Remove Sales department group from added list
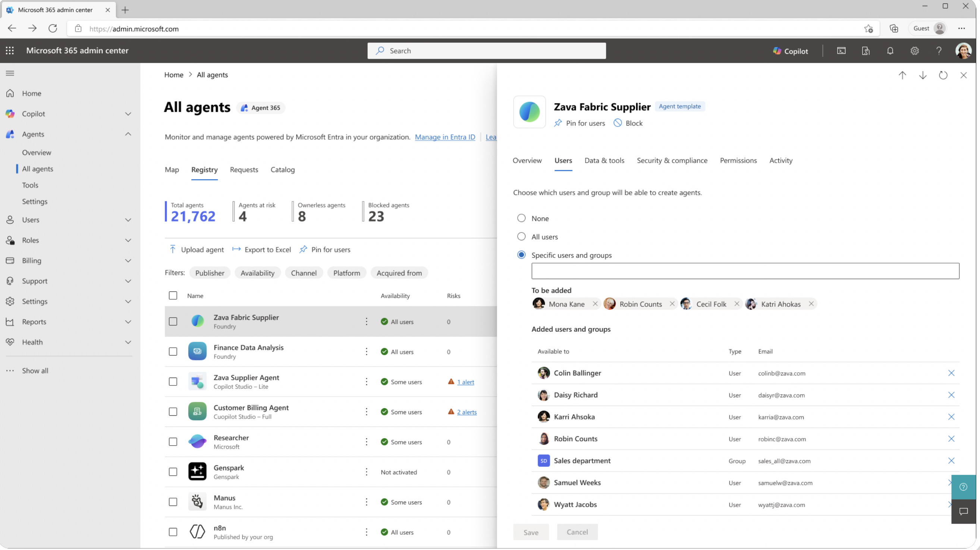980x550 pixels. (x=951, y=461)
